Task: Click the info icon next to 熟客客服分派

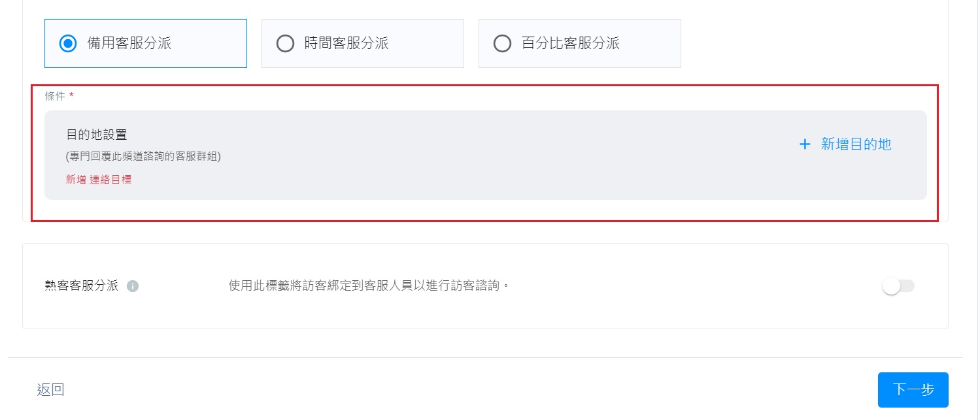Action: click(133, 286)
